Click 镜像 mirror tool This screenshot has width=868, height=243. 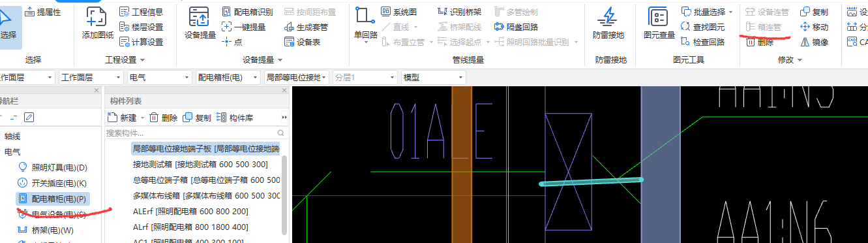pyautogui.click(x=814, y=42)
